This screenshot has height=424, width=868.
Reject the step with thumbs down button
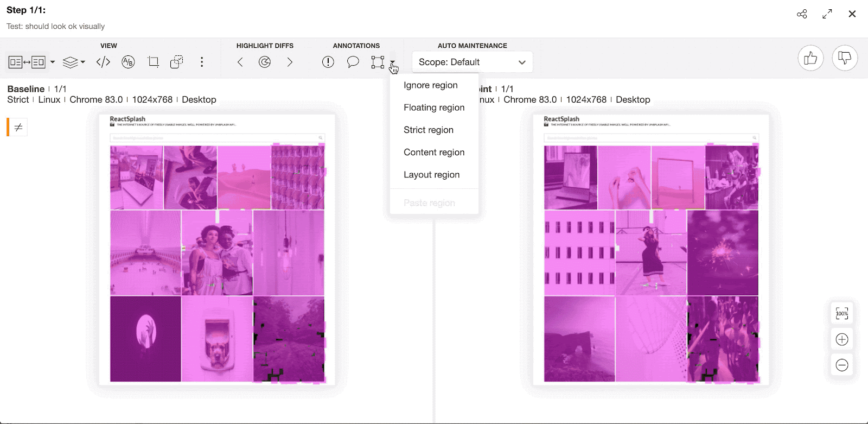click(844, 58)
